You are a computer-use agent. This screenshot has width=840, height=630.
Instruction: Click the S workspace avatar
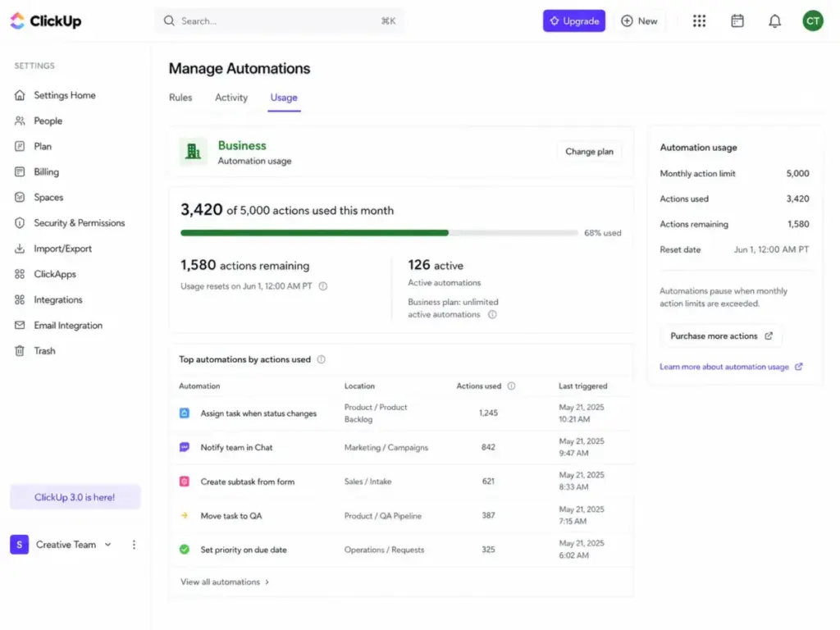(x=20, y=545)
